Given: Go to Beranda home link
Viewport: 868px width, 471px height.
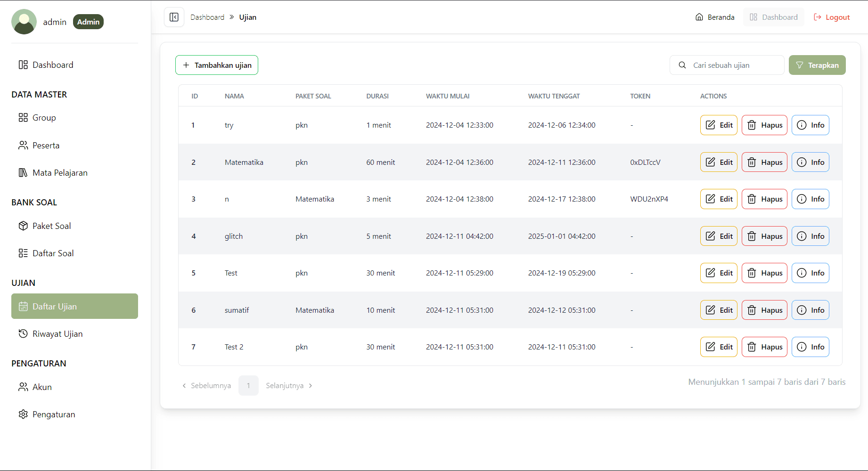Looking at the screenshot, I should click(x=715, y=17).
